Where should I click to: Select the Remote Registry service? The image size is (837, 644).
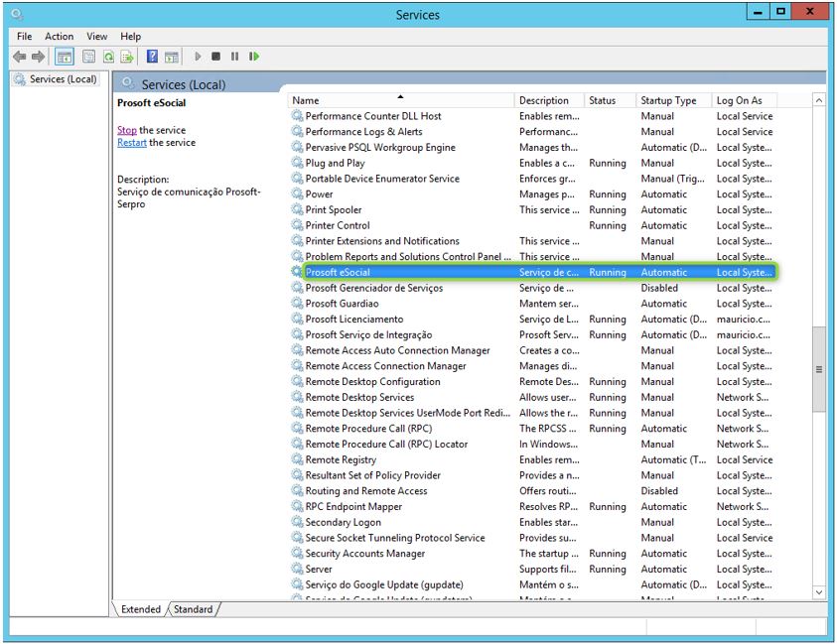click(x=532, y=459)
